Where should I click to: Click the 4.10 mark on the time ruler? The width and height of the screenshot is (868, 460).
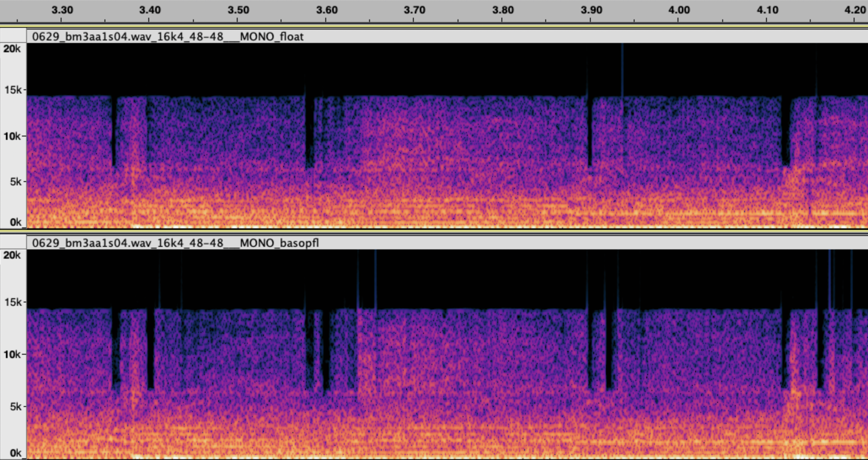[x=768, y=10]
